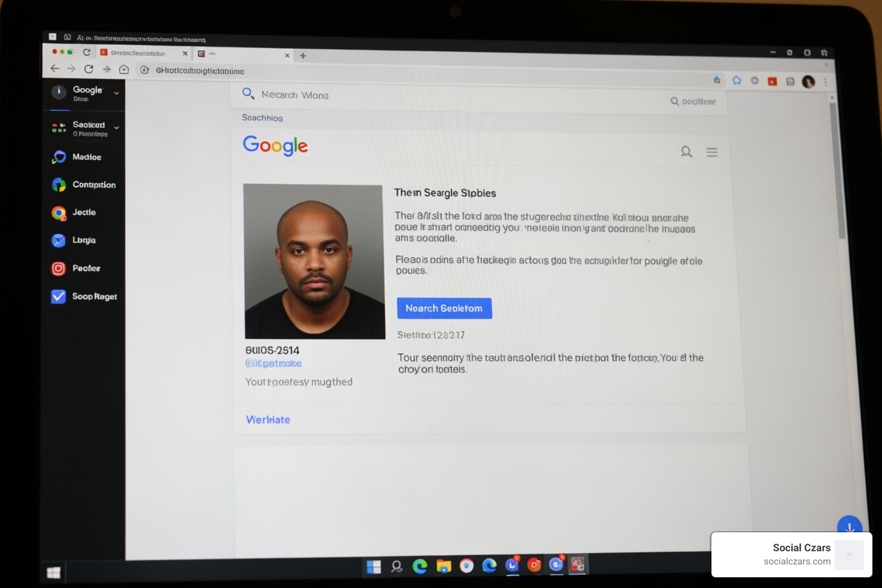Click the "Madioe" sidebar icon
882x588 pixels.
point(58,157)
